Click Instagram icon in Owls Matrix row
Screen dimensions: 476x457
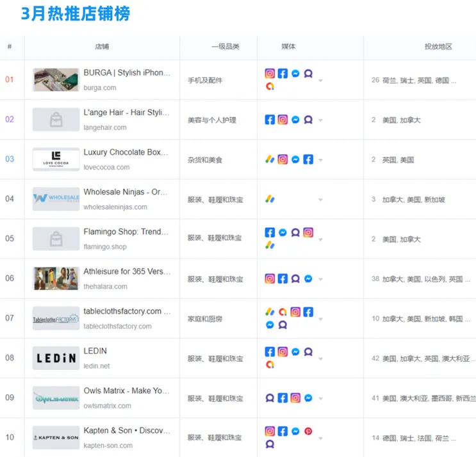coord(295,397)
